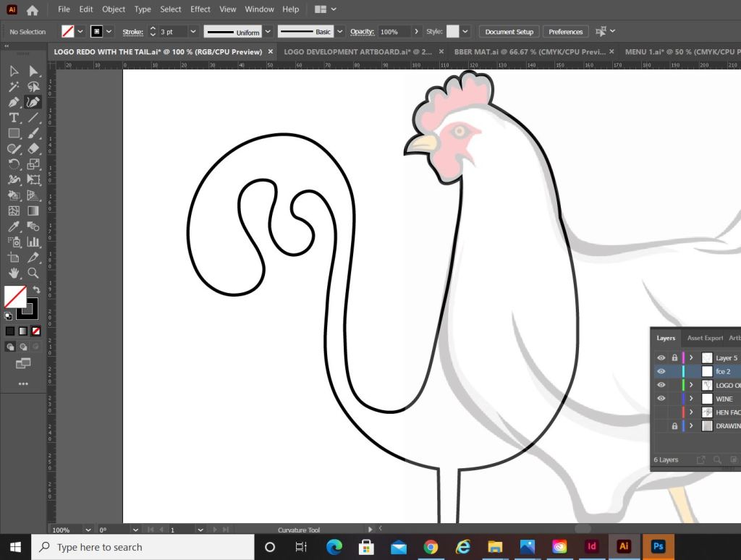Open the Uniform width profile dropdown

[268, 32]
